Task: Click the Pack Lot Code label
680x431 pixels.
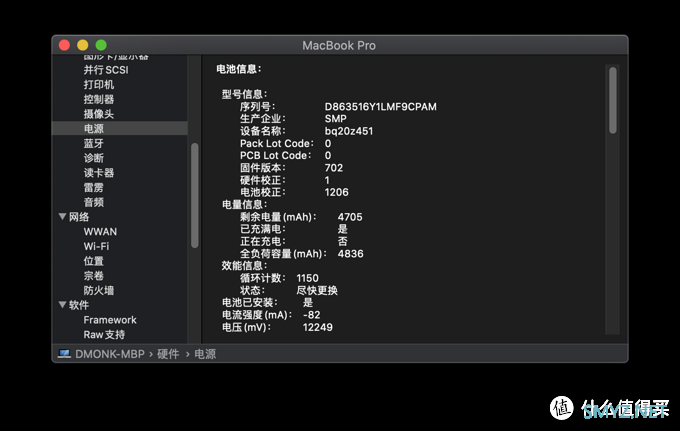Action: click(x=277, y=144)
